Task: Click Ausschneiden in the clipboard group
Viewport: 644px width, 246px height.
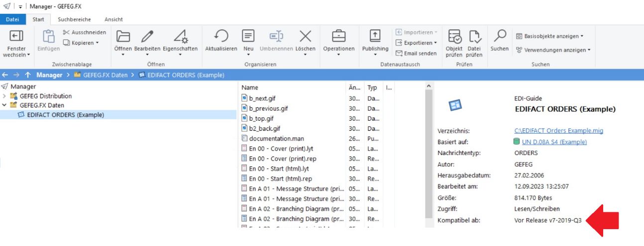Action: tap(85, 32)
